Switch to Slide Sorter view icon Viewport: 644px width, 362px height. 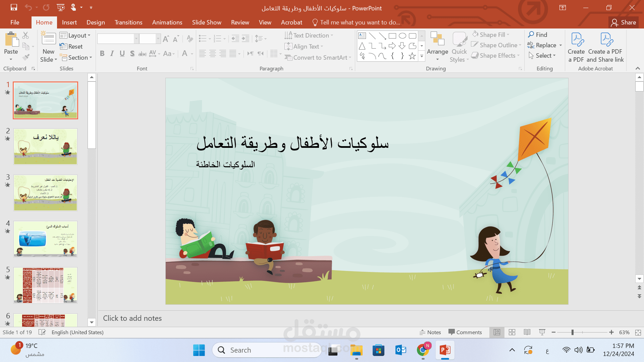coord(512,332)
